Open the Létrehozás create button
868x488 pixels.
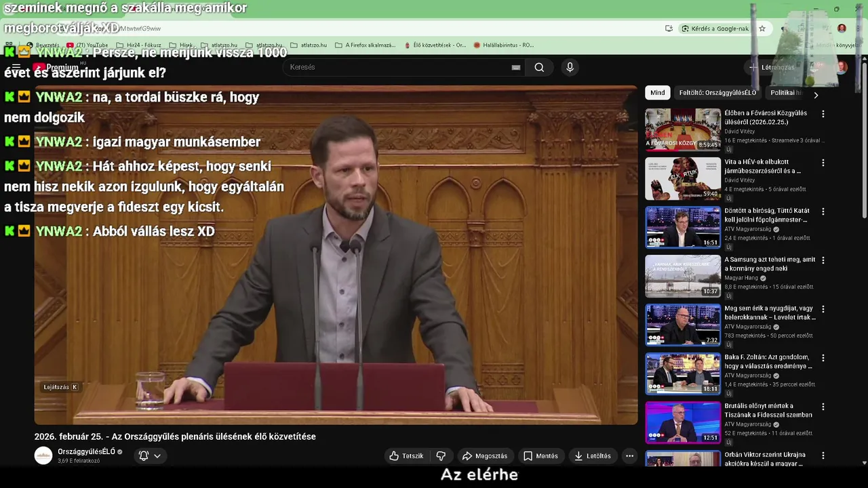tap(772, 67)
